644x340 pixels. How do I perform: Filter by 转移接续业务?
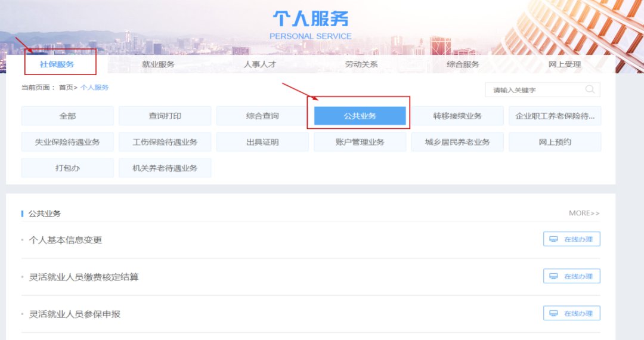[x=457, y=116]
